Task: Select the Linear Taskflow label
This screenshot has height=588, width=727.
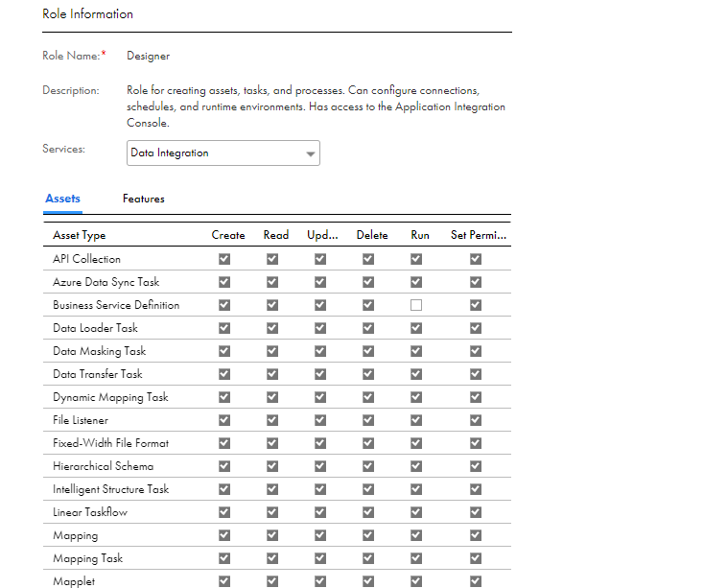Action: (90, 512)
